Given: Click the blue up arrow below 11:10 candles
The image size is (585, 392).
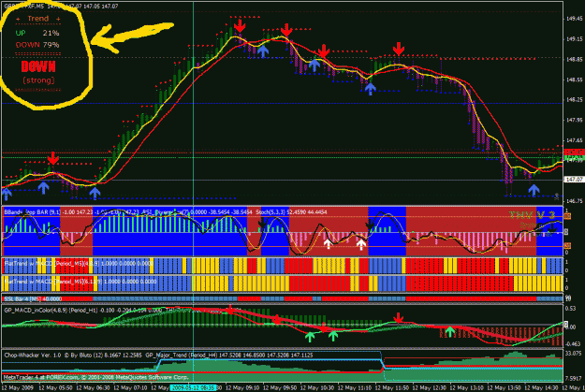Looking at the screenshot, I should click(370, 89).
